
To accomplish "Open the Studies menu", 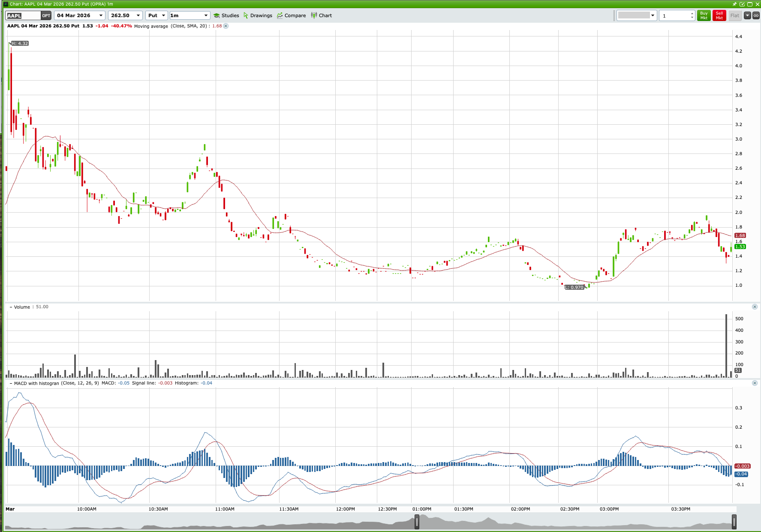I will click(226, 15).
